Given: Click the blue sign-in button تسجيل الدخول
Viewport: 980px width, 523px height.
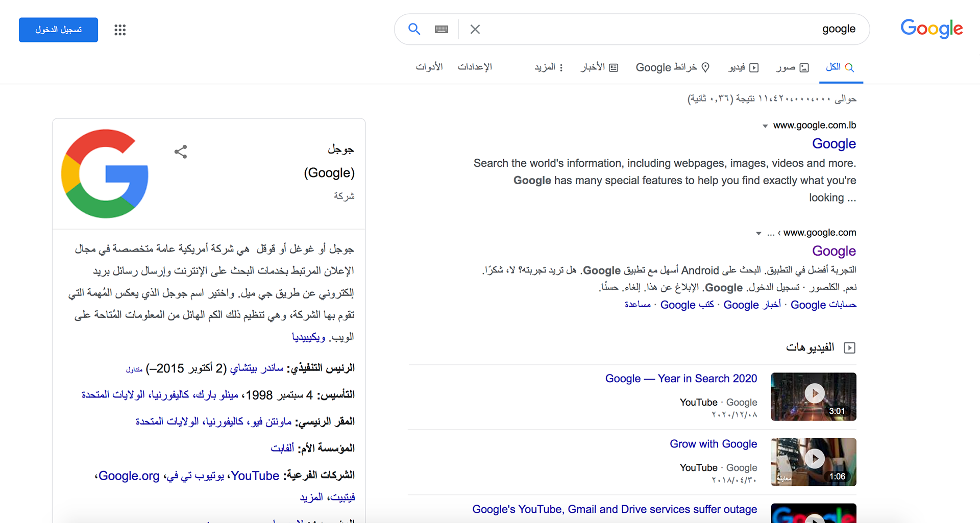Looking at the screenshot, I should [x=58, y=30].
